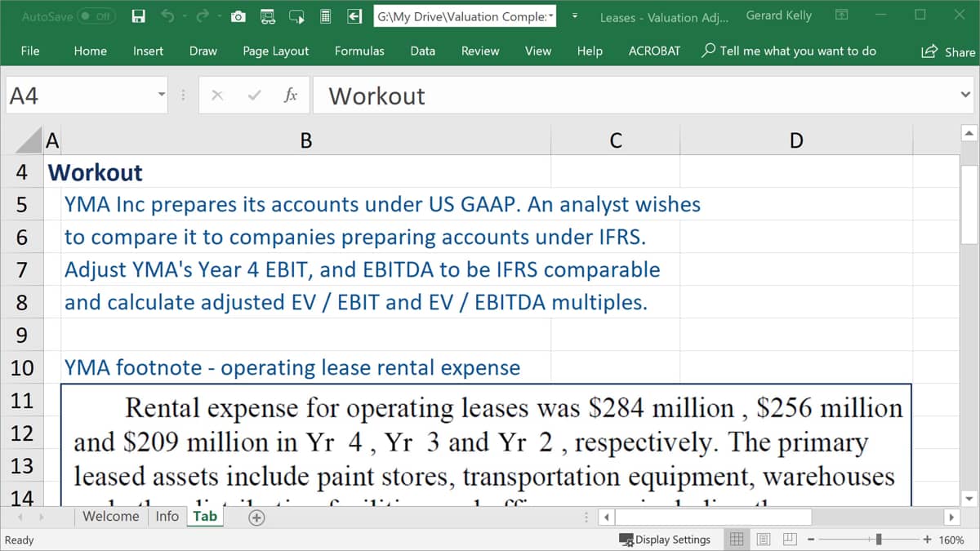
Task: Click the back-arrow navigation icon
Action: [354, 16]
